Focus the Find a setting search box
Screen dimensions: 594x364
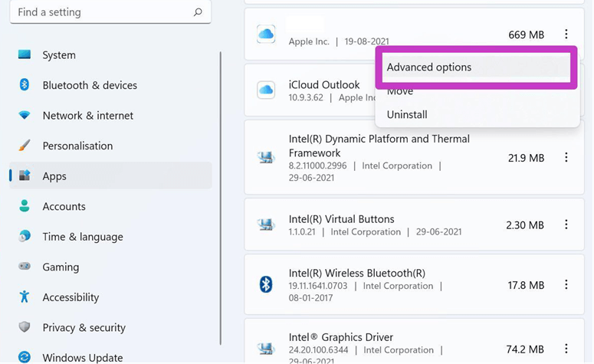tap(110, 12)
